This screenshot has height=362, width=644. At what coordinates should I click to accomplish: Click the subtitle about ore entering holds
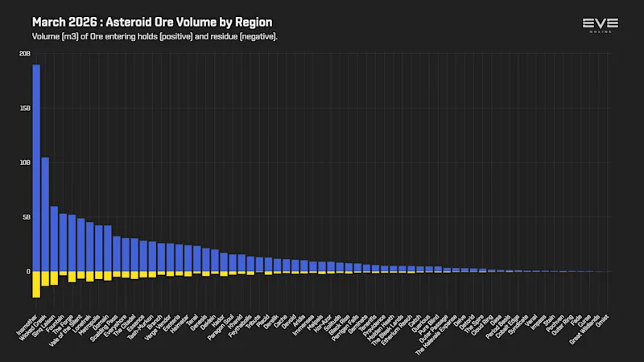pos(155,36)
